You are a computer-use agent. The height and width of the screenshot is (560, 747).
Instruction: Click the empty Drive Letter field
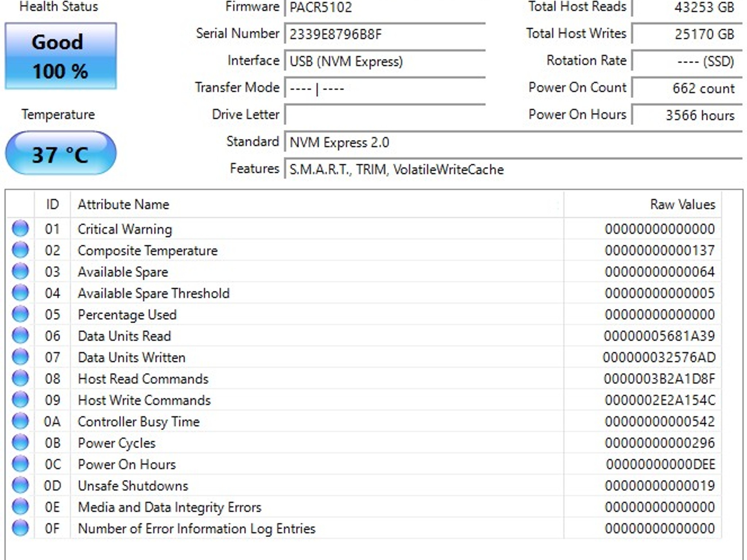pyautogui.click(x=385, y=115)
